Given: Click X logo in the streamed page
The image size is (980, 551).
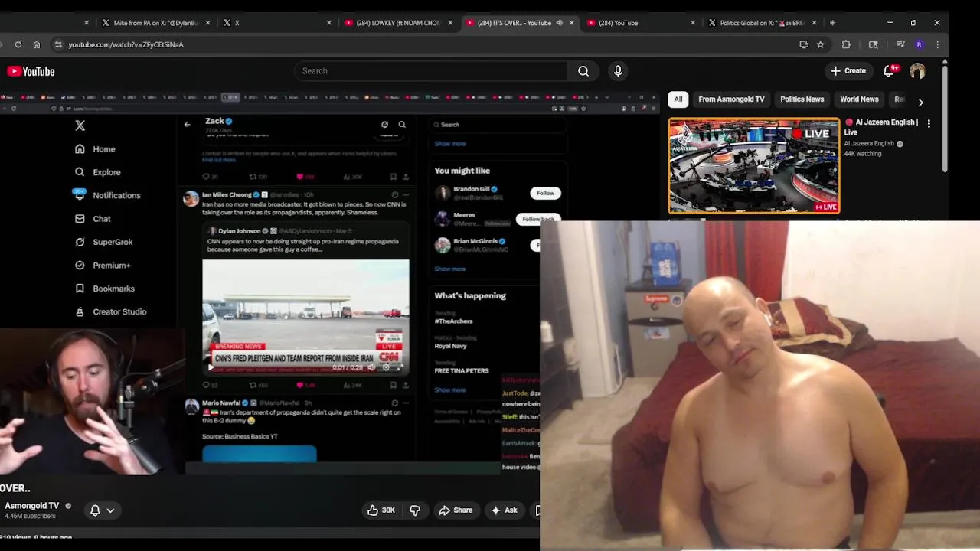Looking at the screenshot, I should (x=80, y=126).
